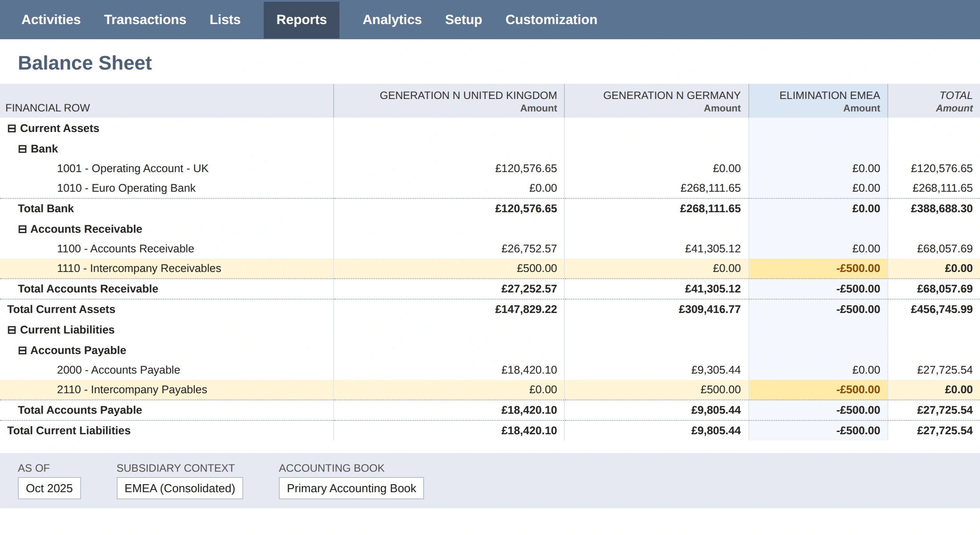Click the Total column header

point(934,101)
